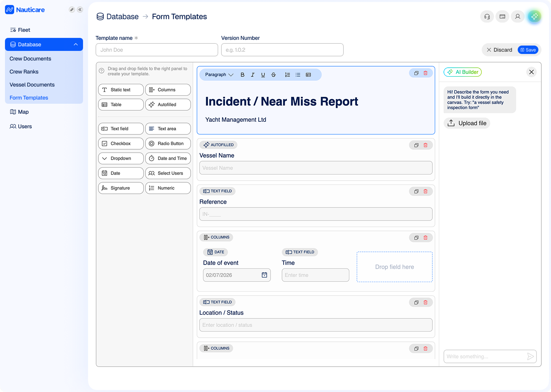This screenshot has height=392, width=551.
Task: Open the headset support icon
Action: (x=487, y=16)
